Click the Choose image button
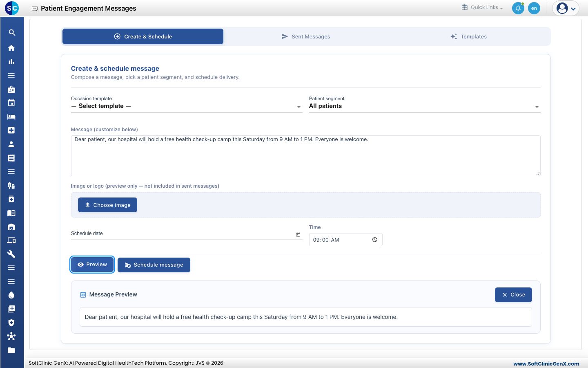 [107, 205]
